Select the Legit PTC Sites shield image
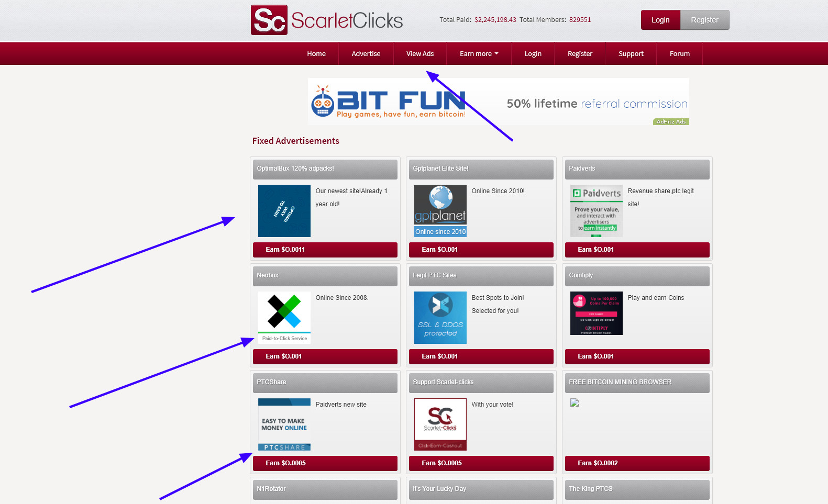 [440, 317]
